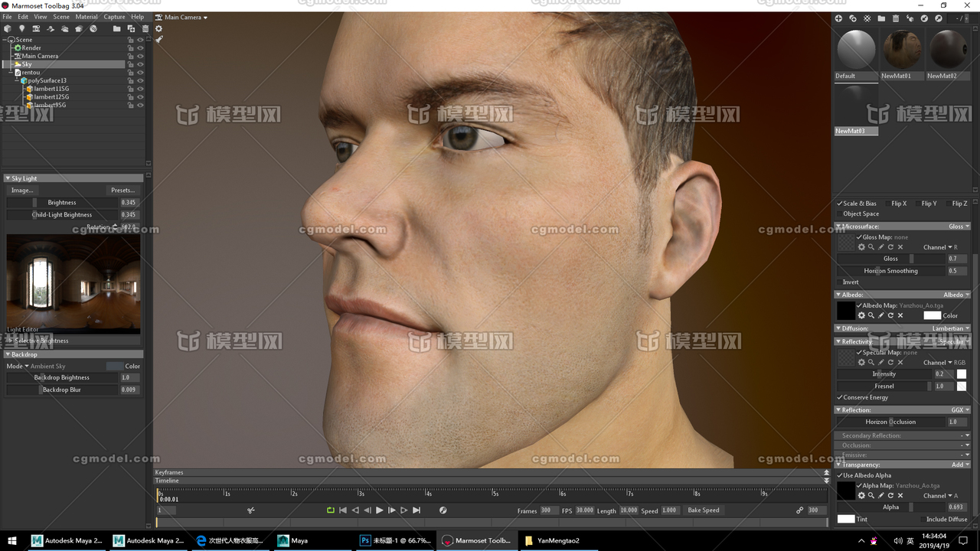Screen dimensions: 980x551
Task: Delete the selected scene object with trash icon
Action: pyautogui.click(x=145, y=29)
